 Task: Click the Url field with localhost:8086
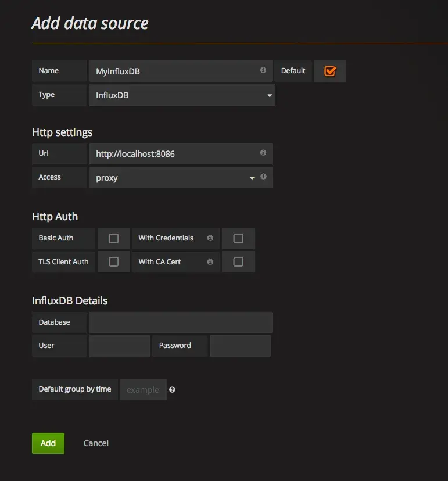(x=181, y=154)
